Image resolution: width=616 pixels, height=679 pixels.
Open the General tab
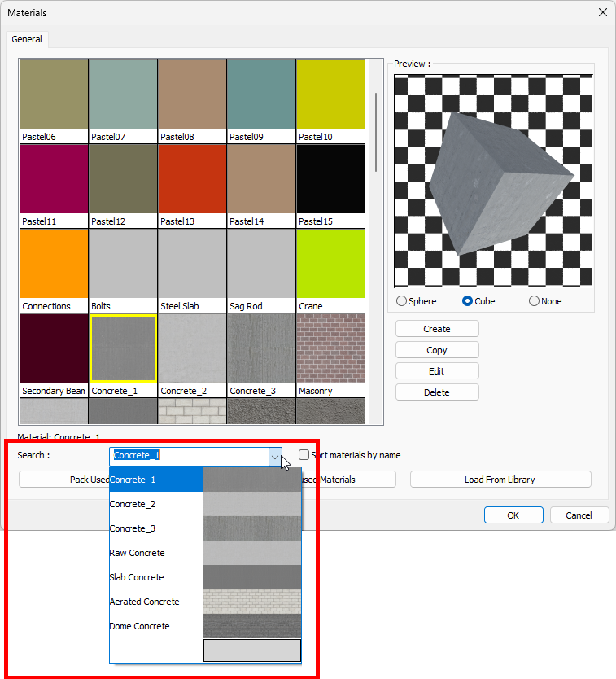click(x=27, y=39)
